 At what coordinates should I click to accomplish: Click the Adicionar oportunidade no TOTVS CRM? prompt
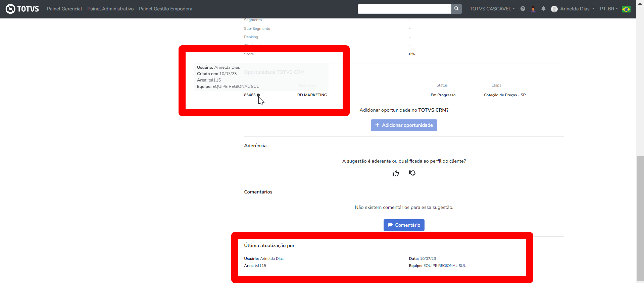pyautogui.click(x=404, y=110)
